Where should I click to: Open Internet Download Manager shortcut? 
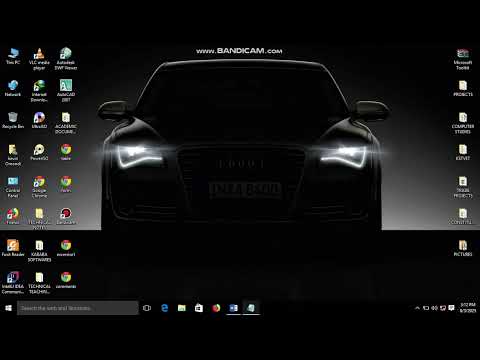(x=39, y=91)
